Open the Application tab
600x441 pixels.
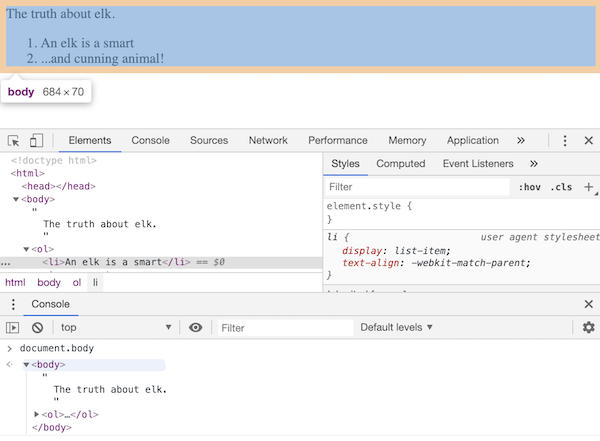coord(473,140)
